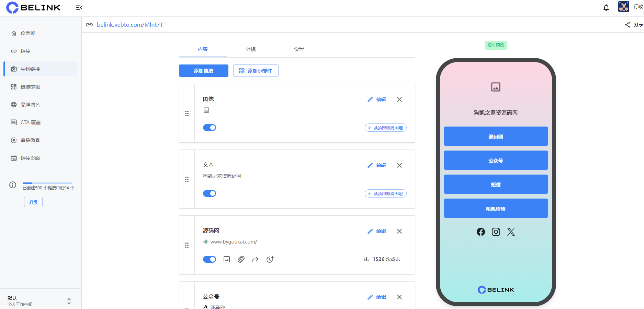Click the 添加链接 button
Image resolution: width=644 pixels, height=309 pixels.
(x=203, y=71)
